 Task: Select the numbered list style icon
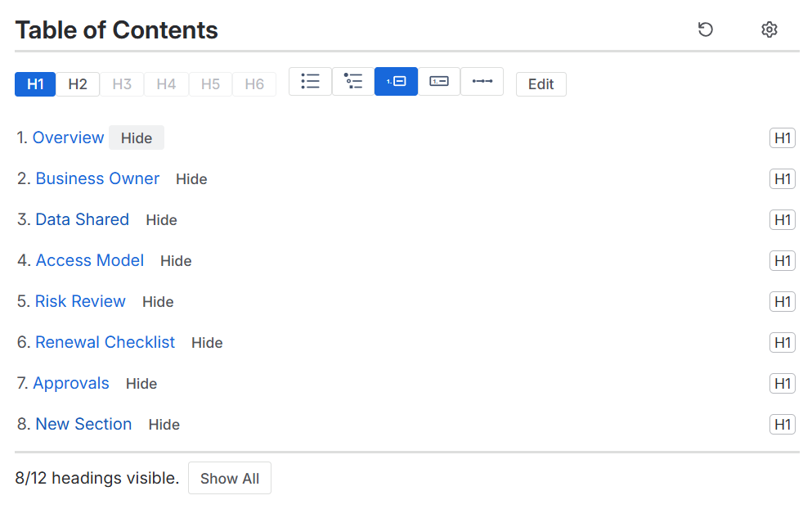[396, 81]
